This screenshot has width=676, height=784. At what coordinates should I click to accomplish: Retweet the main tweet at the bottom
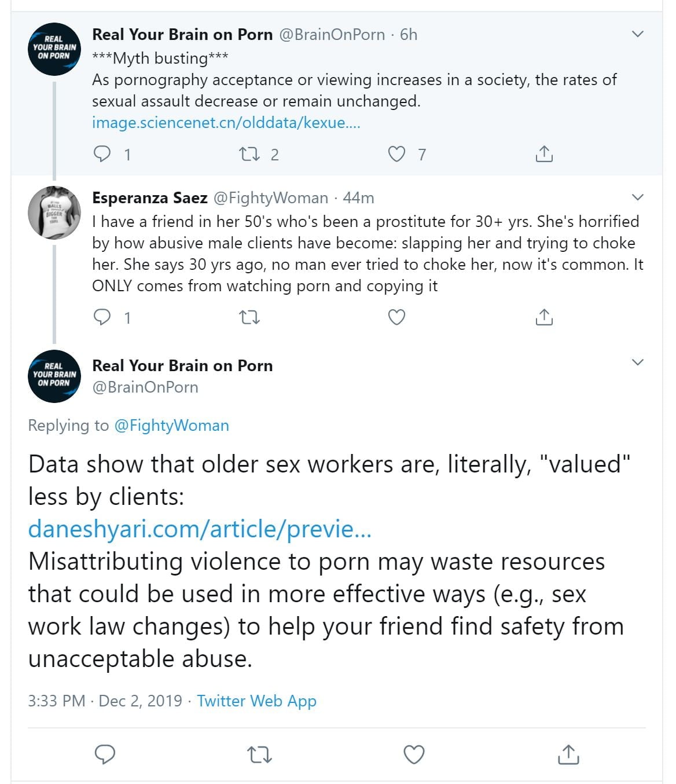point(259,754)
